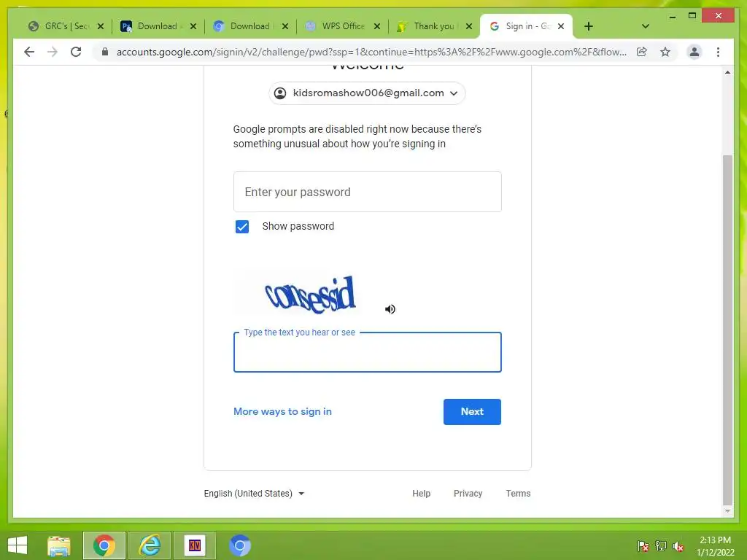This screenshot has height=560, width=747.
Task: Switch to the GRC's tab
Action: tap(66, 26)
